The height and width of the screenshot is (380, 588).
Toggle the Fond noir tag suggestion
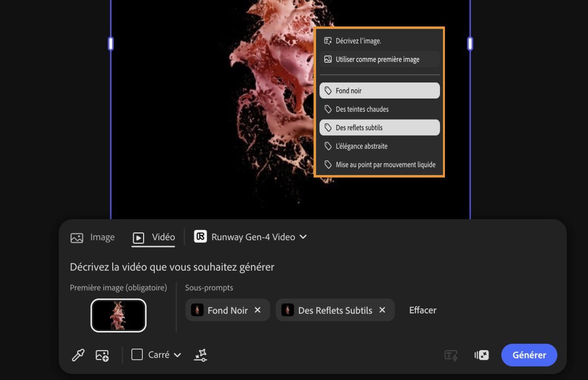point(379,91)
